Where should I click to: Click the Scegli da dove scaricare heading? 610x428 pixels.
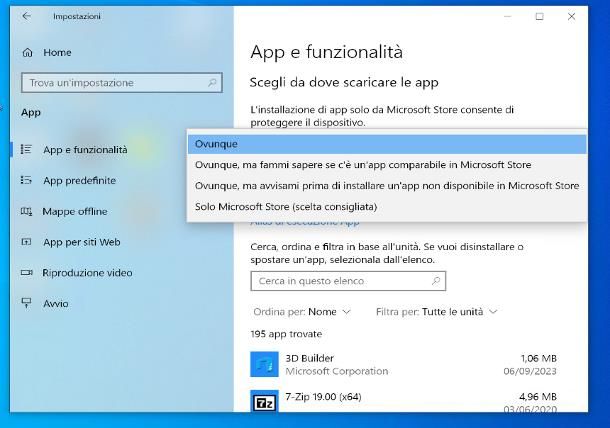(x=344, y=82)
